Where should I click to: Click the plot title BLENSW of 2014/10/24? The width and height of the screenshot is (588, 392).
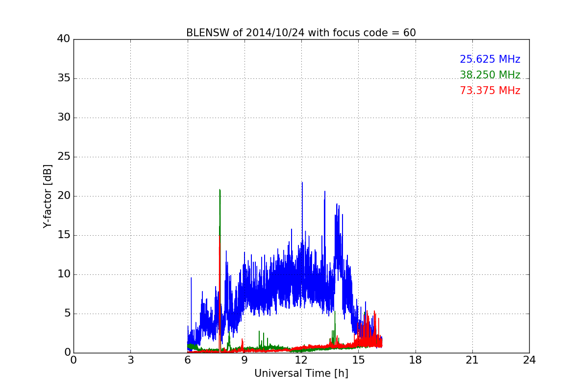pos(301,33)
